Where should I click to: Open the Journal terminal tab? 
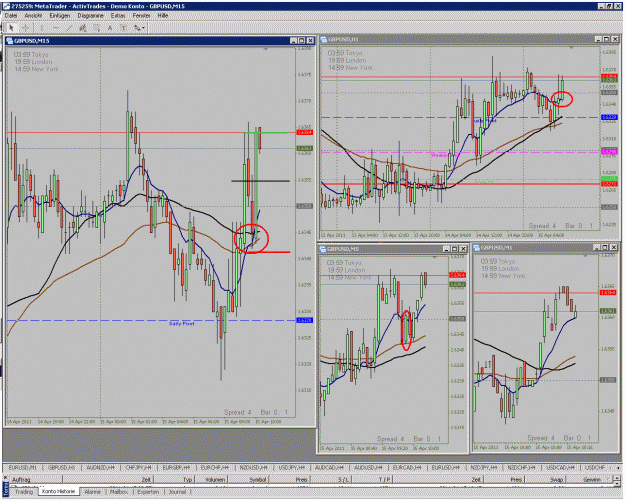177,492
